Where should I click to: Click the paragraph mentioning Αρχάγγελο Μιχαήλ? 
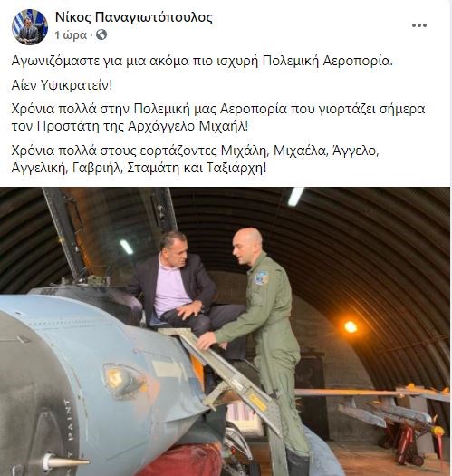pyautogui.click(x=218, y=118)
